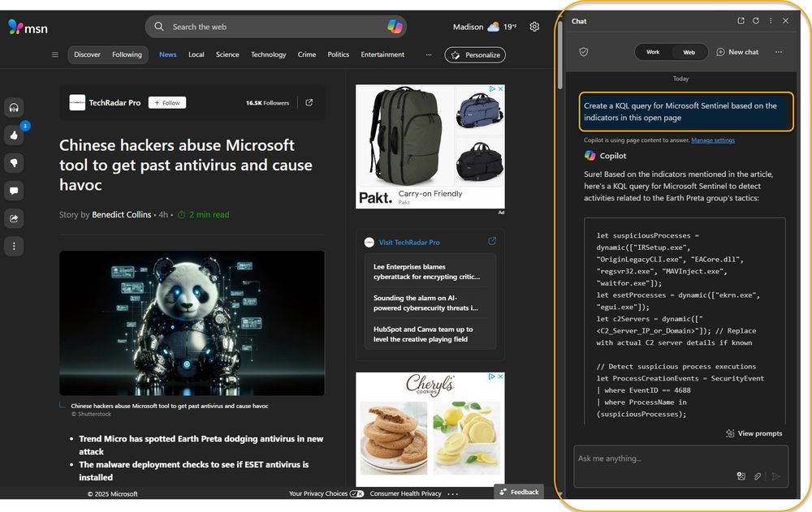Close the Pakt backpack ad

(x=500, y=89)
